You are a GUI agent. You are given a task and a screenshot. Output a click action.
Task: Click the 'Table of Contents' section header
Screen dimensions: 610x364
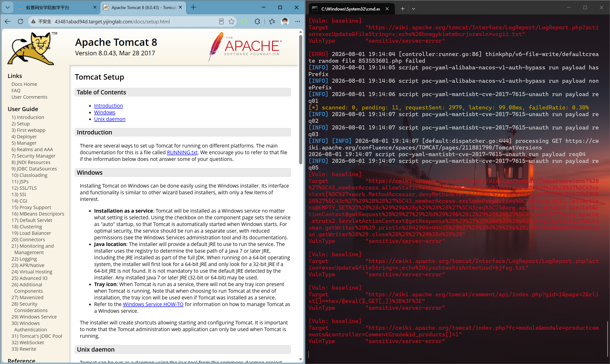click(x=183, y=92)
